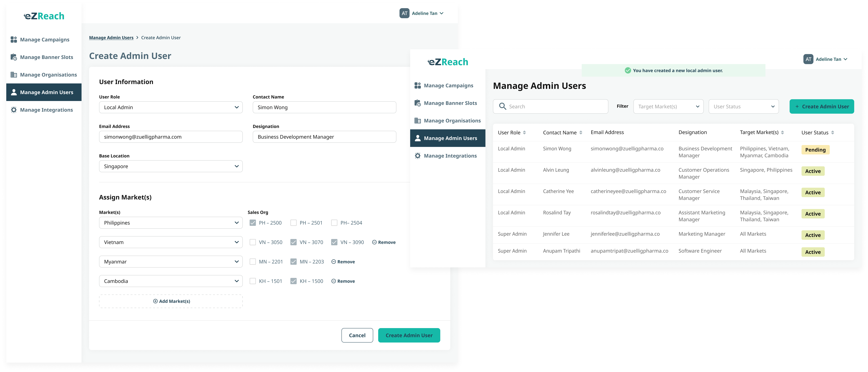The image size is (868, 372).
Task: Click Manage Admin Users breadcrumb link
Action: 111,38
